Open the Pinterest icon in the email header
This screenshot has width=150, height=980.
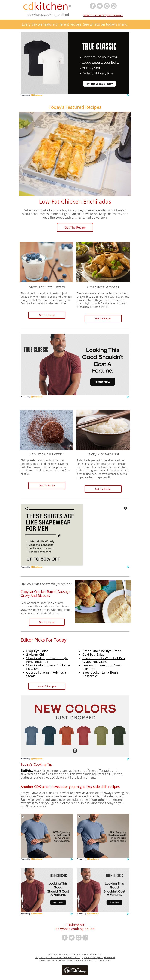tap(107, 6)
